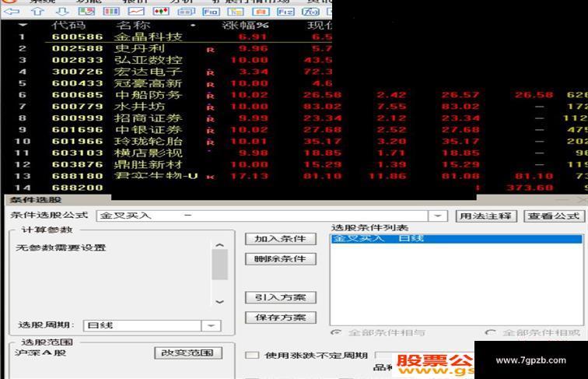Screen dimensions: 588x379
Task: Click the R marker beside 水井坊
Action: (x=210, y=107)
